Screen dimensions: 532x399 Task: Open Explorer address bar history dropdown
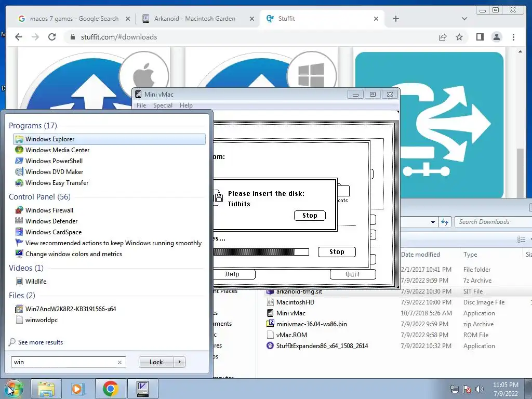point(433,222)
